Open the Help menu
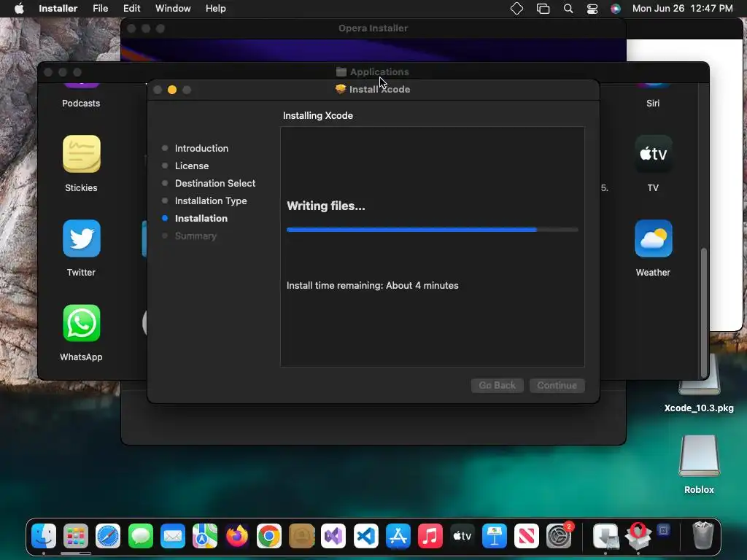 click(x=216, y=9)
